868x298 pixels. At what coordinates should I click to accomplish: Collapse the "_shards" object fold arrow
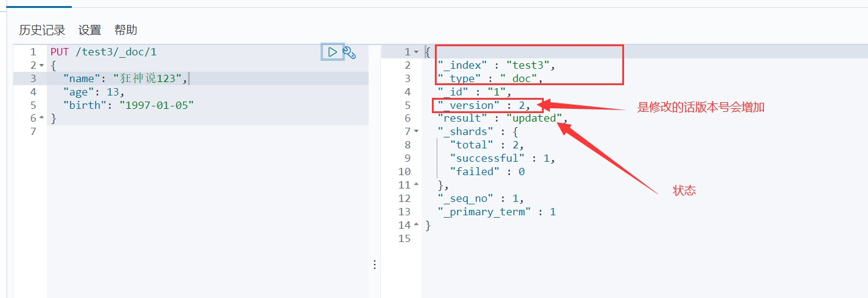click(x=416, y=131)
